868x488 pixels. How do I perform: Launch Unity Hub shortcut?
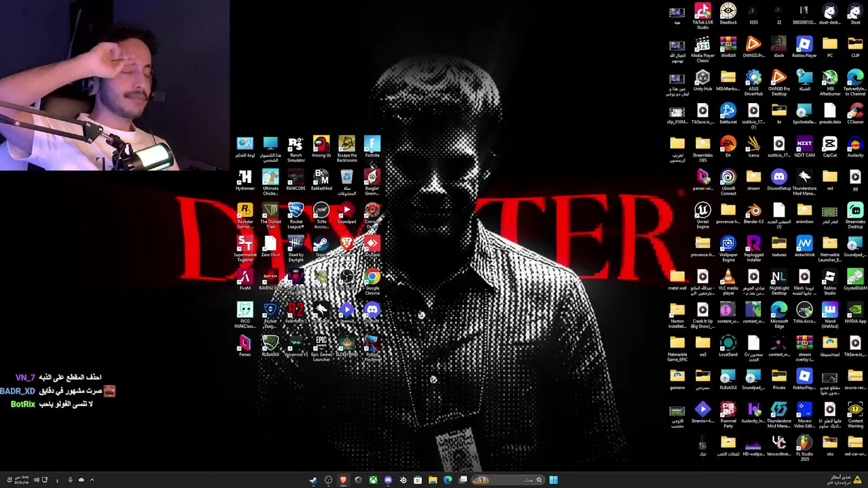pyautogui.click(x=703, y=81)
